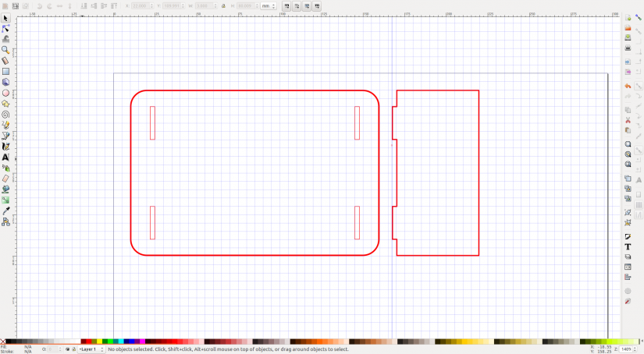Click the Group objects icon
Image resolution: width=644 pixels, height=354 pixels.
tap(628, 212)
